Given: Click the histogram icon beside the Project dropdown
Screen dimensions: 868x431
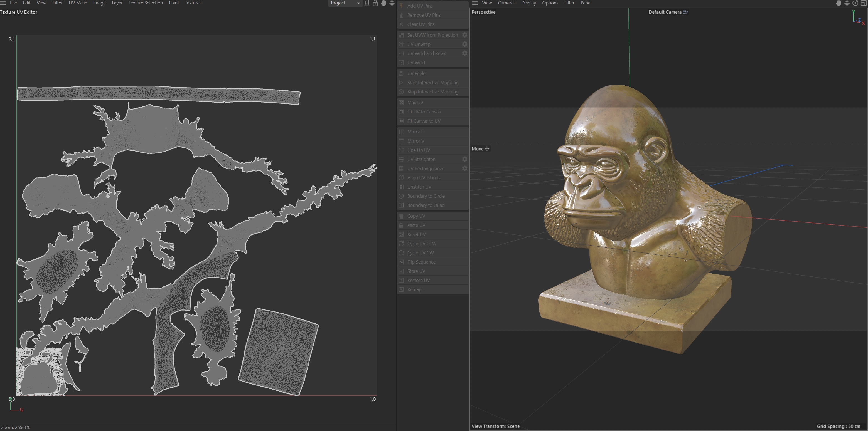Looking at the screenshot, I should coord(367,3).
